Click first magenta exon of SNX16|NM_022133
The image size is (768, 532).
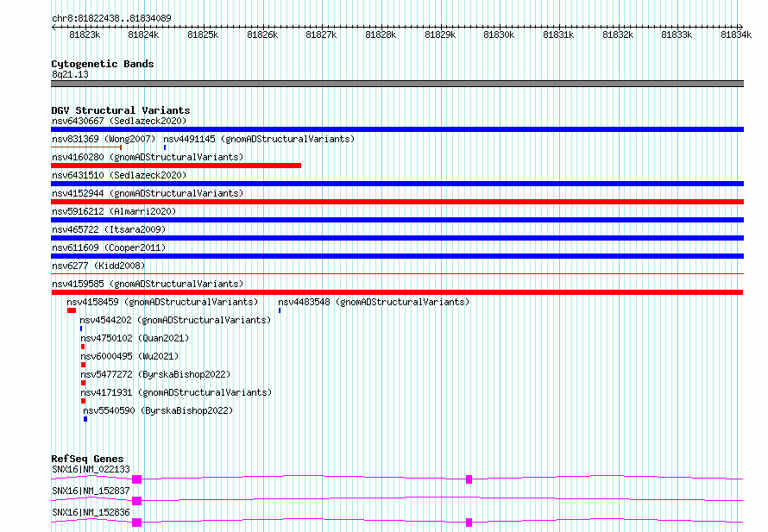[x=136, y=479]
